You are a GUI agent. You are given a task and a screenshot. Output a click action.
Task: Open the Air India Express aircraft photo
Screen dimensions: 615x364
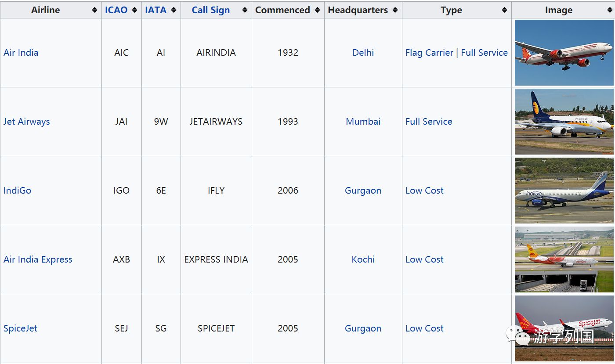564,259
